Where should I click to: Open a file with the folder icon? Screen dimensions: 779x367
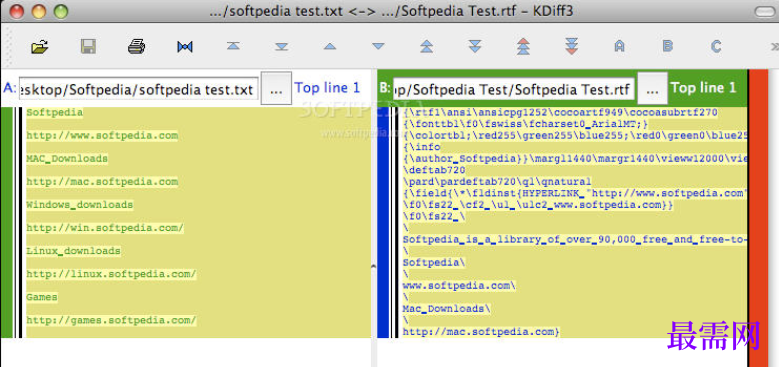[x=40, y=47]
